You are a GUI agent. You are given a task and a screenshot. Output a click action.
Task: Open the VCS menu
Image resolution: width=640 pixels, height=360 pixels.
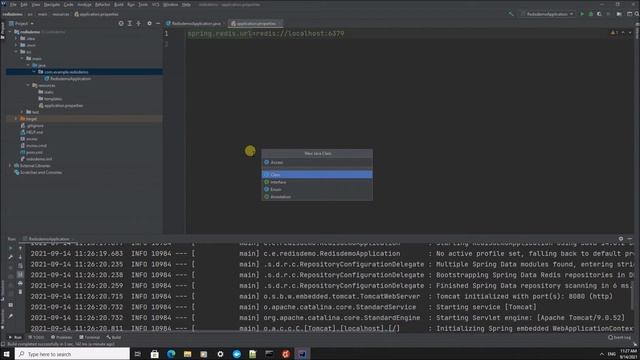coord(156,4)
